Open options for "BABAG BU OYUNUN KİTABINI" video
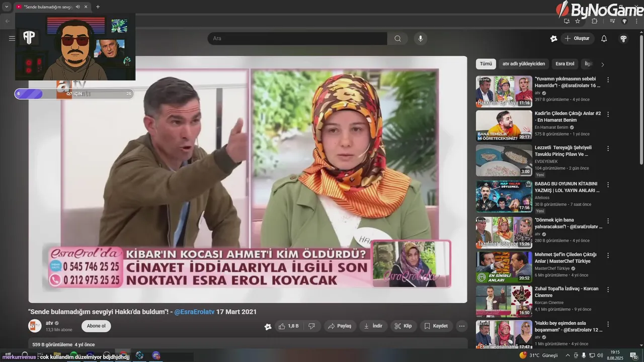Image resolution: width=644 pixels, height=362 pixels. coord(608,185)
